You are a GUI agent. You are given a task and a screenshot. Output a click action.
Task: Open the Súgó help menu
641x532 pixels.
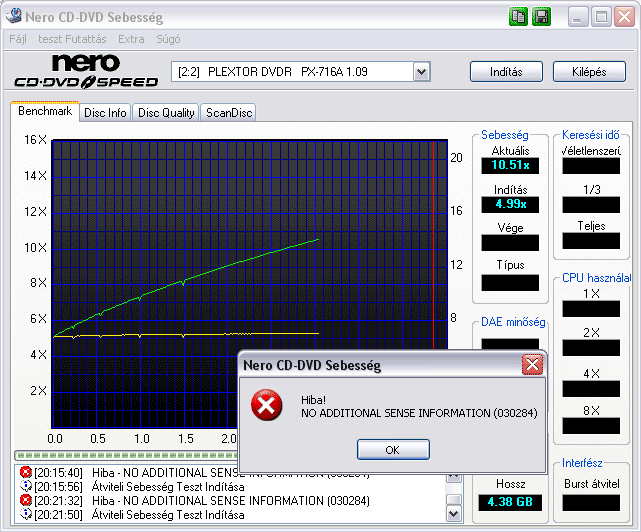[168, 39]
